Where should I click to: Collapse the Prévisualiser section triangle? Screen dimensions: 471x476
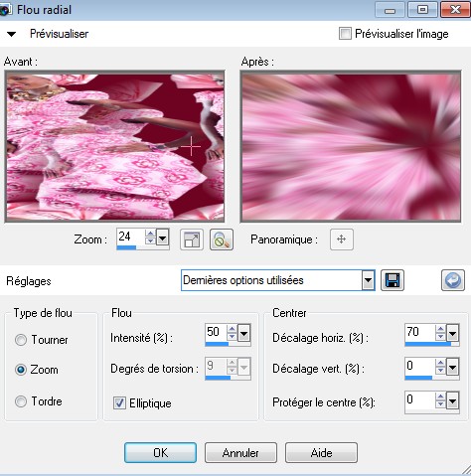click(x=12, y=34)
